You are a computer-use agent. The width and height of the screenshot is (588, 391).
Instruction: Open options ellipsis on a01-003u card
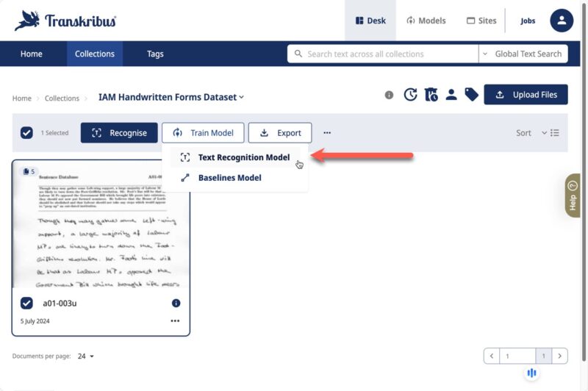point(175,321)
